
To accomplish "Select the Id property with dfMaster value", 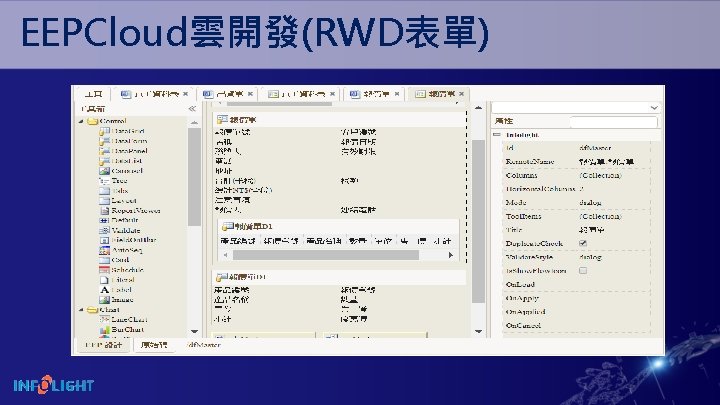I will 578,148.
